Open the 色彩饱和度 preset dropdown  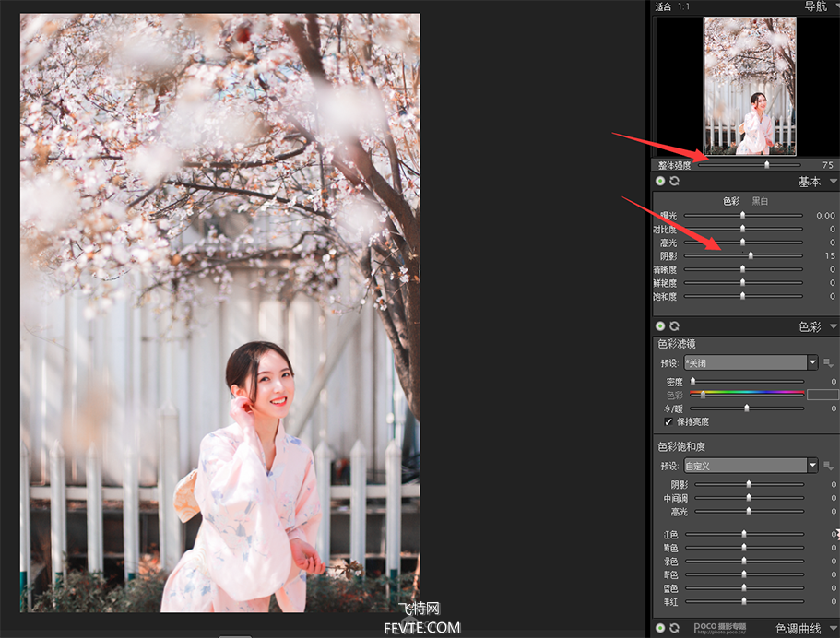point(812,466)
